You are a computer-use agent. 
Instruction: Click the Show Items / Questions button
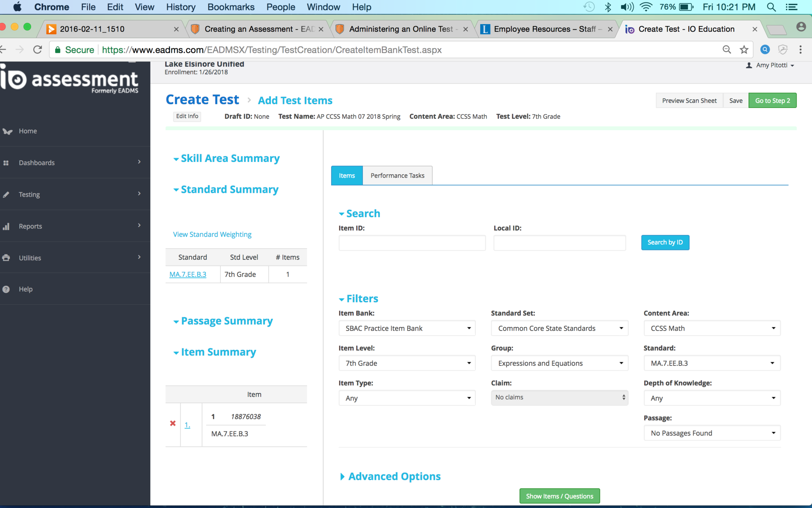pyautogui.click(x=559, y=496)
